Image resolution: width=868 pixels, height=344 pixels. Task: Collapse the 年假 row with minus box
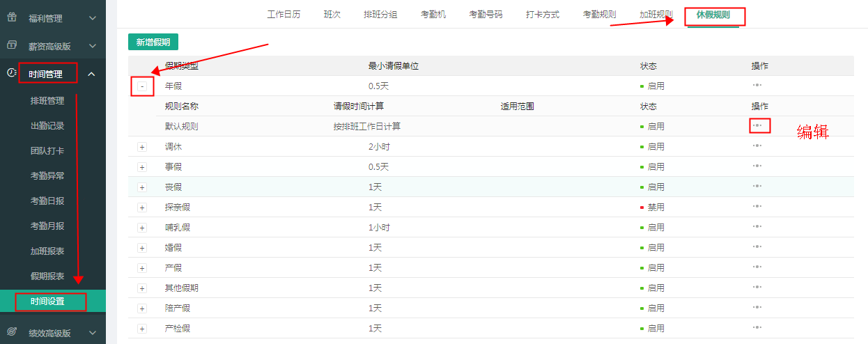[x=142, y=86]
